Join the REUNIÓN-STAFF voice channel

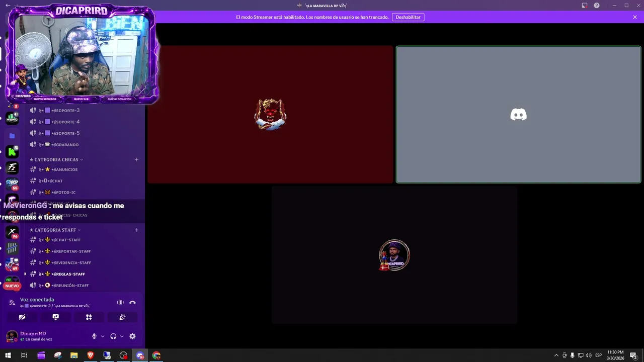pyautogui.click(x=84, y=286)
